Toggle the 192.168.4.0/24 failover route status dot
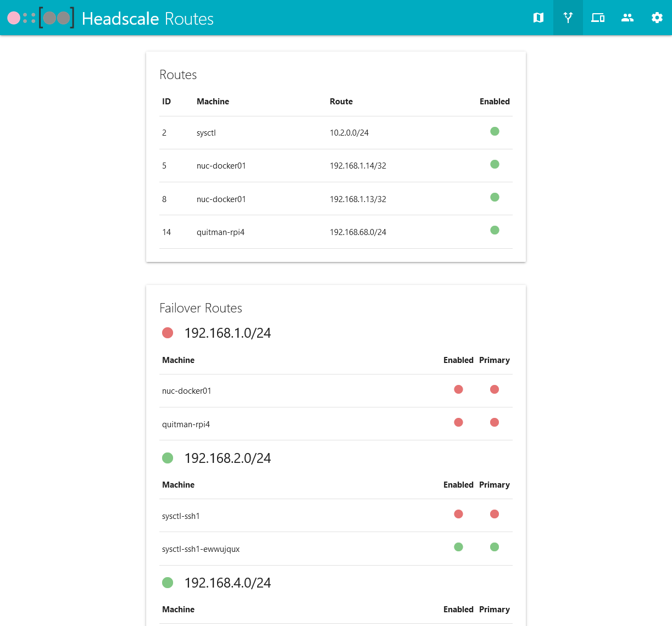672x626 pixels. point(168,583)
